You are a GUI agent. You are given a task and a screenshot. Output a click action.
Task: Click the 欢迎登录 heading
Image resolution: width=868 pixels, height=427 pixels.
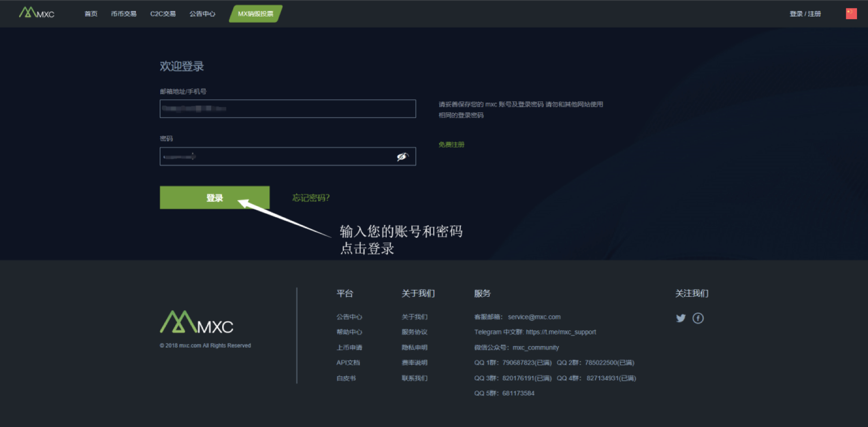coord(182,66)
